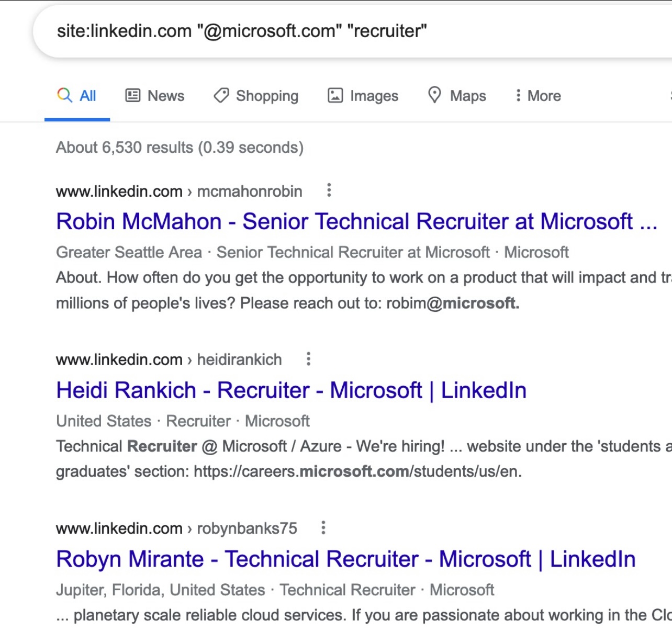Open Robin McMahon Senior Technical Recruiter link

tap(357, 221)
